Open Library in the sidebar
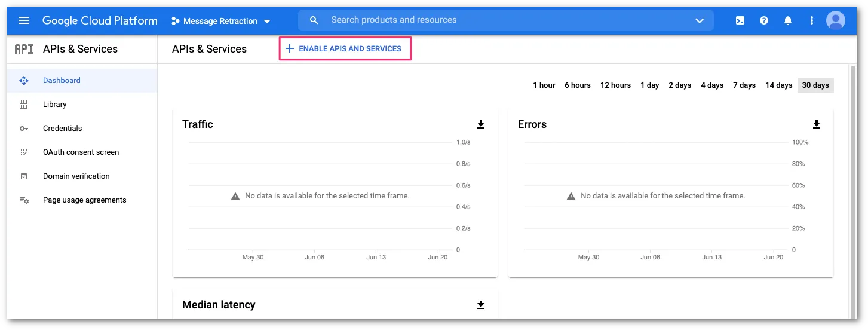The width and height of the screenshot is (868, 330). point(54,105)
